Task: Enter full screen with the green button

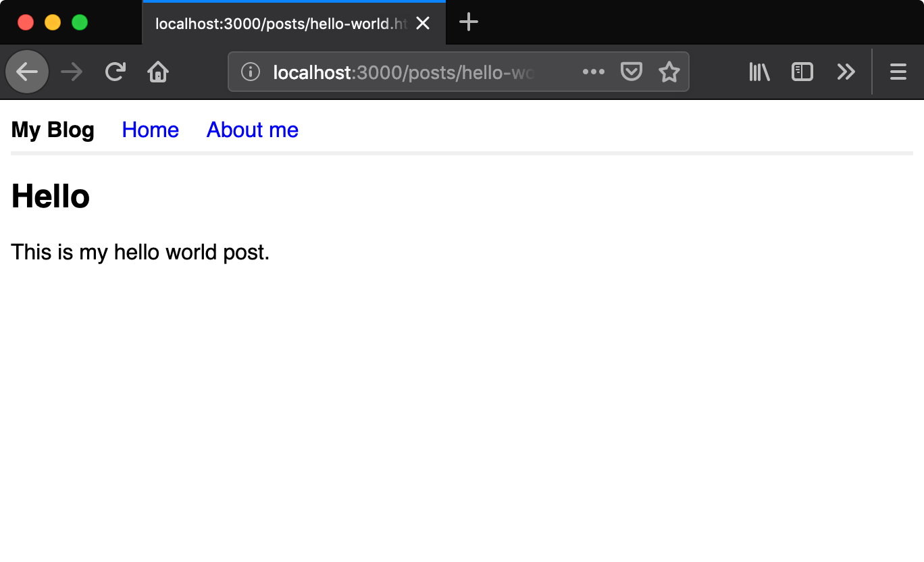Action: click(x=80, y=22)
